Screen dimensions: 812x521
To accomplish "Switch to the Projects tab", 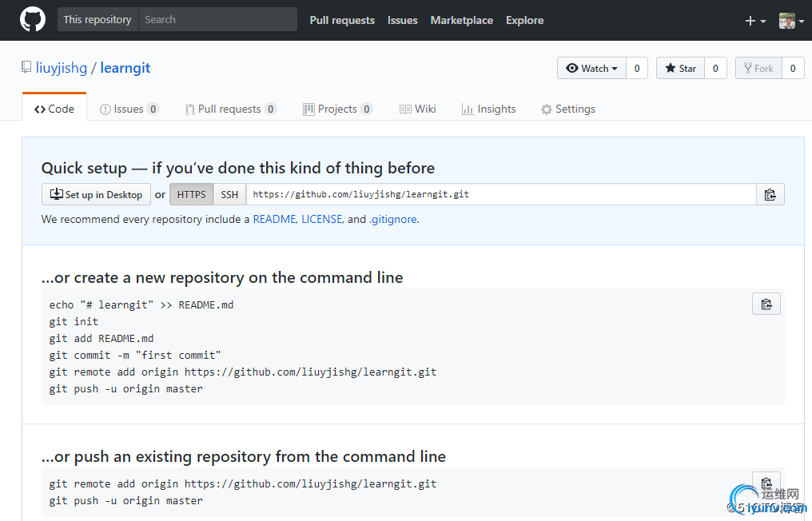I will [x=337, y=109].
